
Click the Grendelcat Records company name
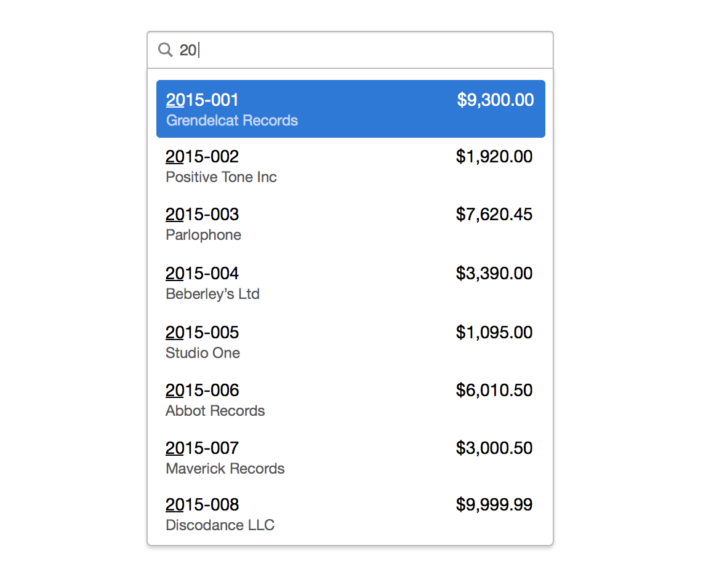232,121
